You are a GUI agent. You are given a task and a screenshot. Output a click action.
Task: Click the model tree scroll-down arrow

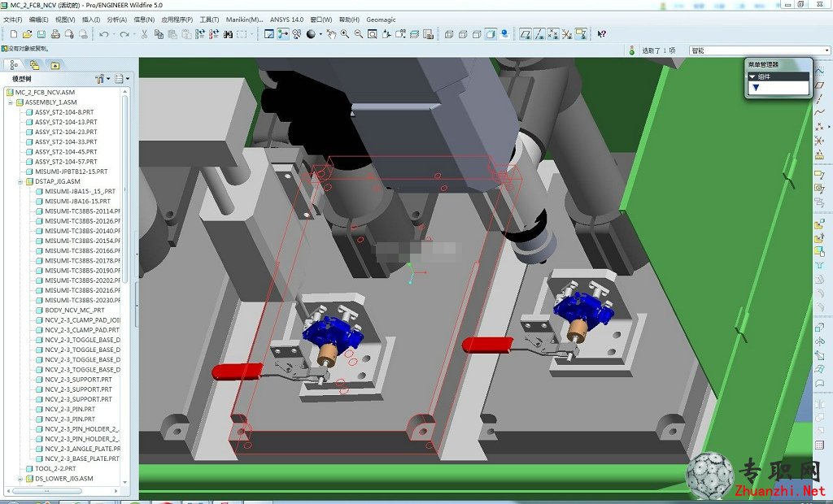click(125, 482)
